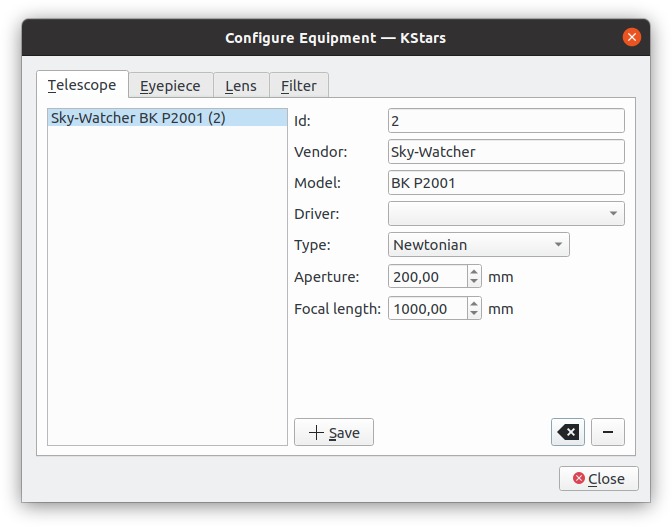Viewport: 672px width, 527px height.
Task: Save the telescope entry
Action: click(x=334, y=432)
